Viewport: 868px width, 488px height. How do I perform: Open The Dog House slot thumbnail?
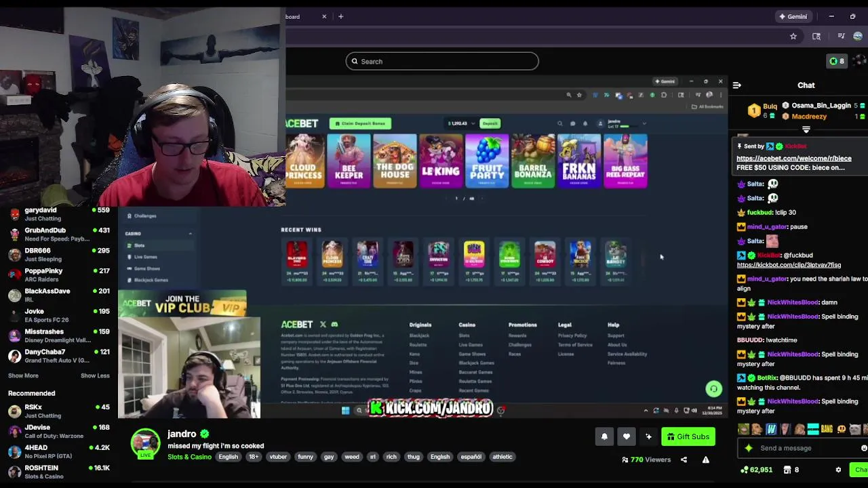coord(395,161)
